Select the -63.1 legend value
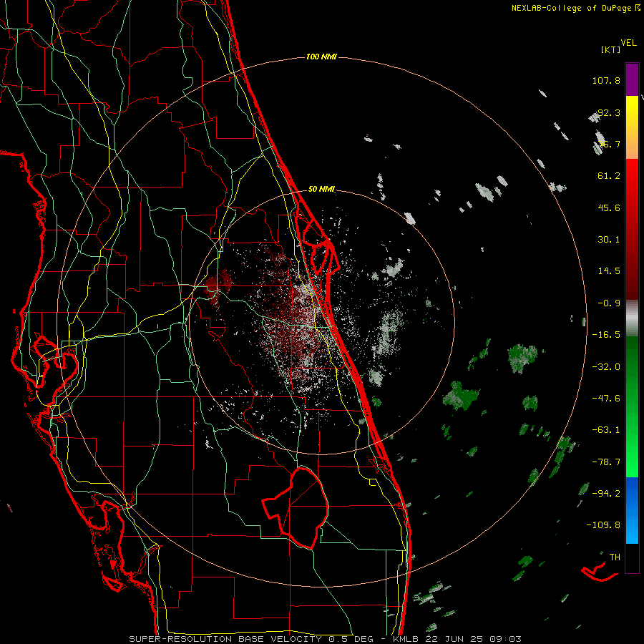The height and width of the screenshot is (644, 644). click(x=606, y=430)
